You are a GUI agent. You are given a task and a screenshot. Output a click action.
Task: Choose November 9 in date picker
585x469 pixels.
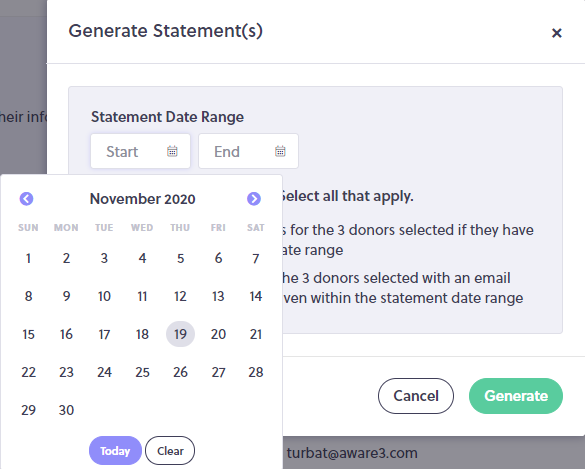[66, 296]
